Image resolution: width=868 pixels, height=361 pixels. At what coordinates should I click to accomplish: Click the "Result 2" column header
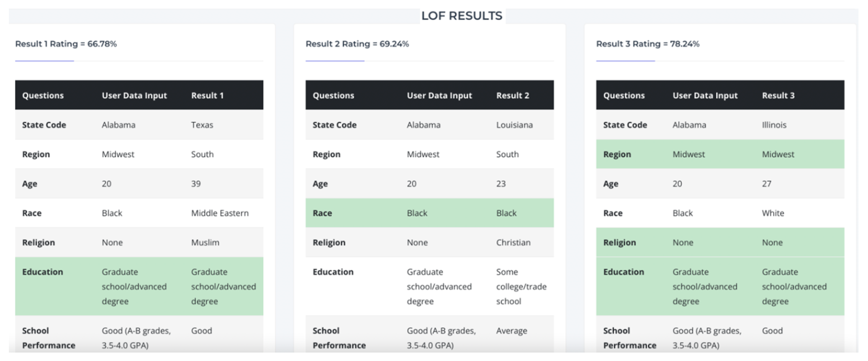[x=513, y=95]
